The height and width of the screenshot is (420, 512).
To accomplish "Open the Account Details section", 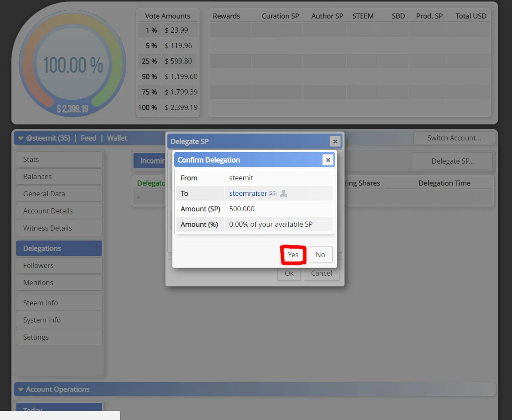I will 59,211.
